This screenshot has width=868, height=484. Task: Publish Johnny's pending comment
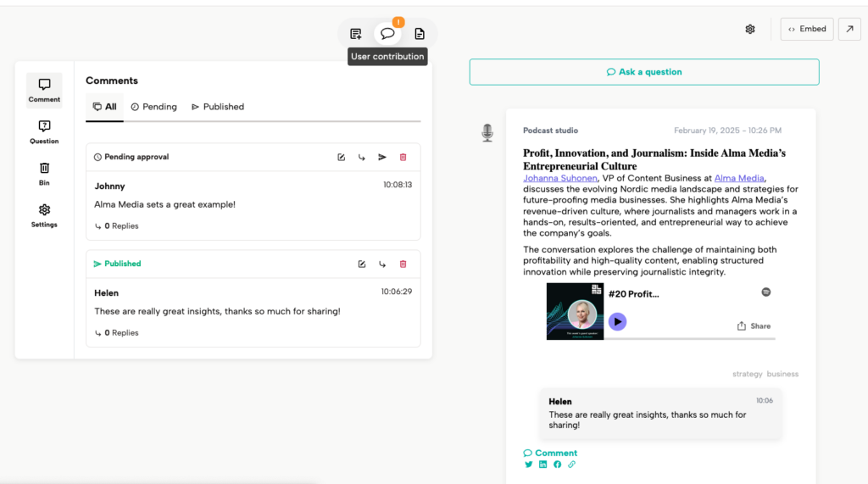coord(382,158)
